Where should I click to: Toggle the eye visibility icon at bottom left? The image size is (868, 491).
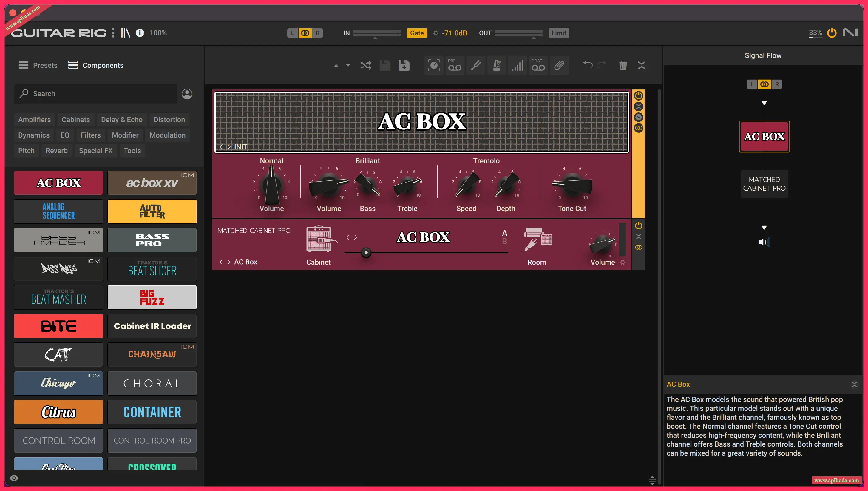pyautogui.click(x=14, y=478)
